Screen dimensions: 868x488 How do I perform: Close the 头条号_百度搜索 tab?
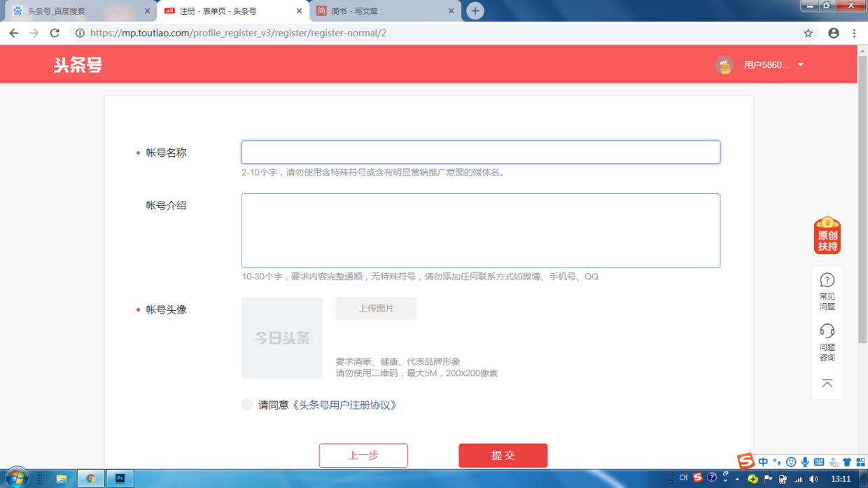pyautogui.click(x=147, y=11)
